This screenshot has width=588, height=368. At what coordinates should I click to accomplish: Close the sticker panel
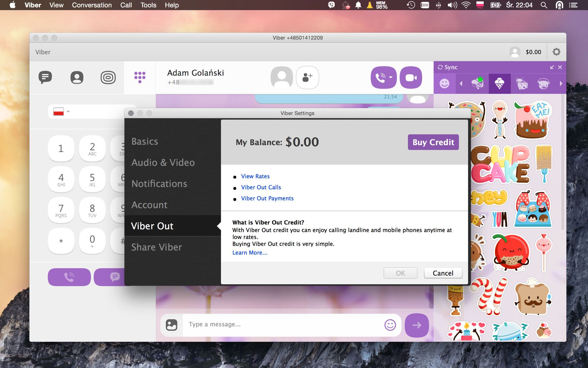pyautogui.click(x=560, y=67)
